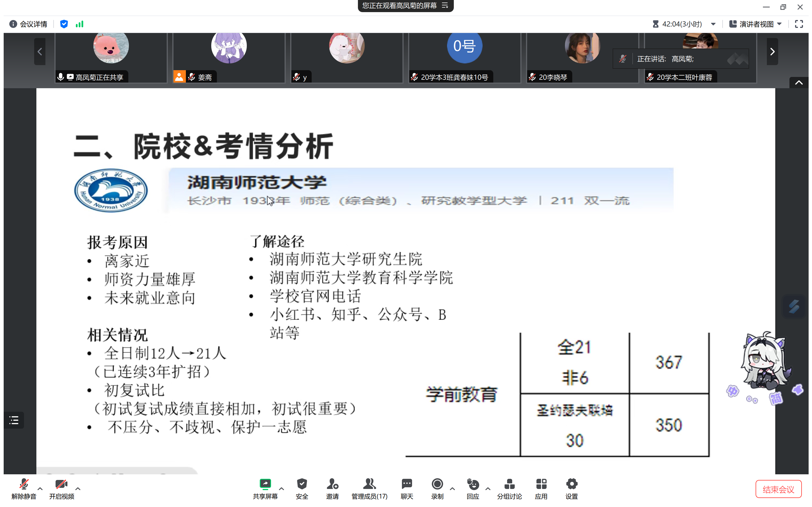Open the 聊天 chat panel
The height and width of the screenshot is (507, 812).
407,489
